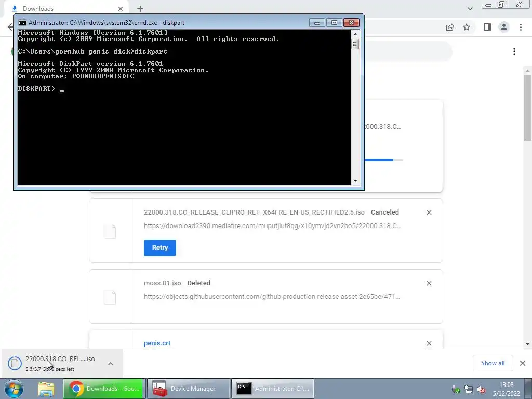Click the moss.01.iso file name text
The image size is (532, 399).
[x=163, y=283]
